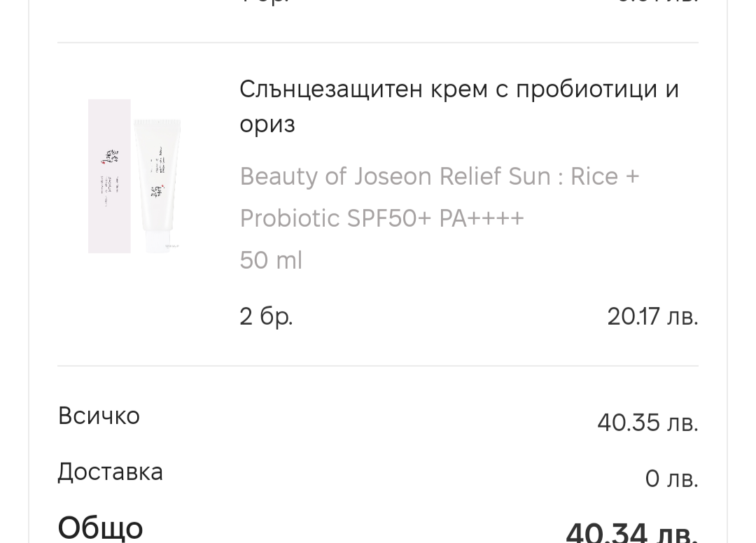Click the divider line above the sunscreen item

pyautogui.click(x=378, y=43)
